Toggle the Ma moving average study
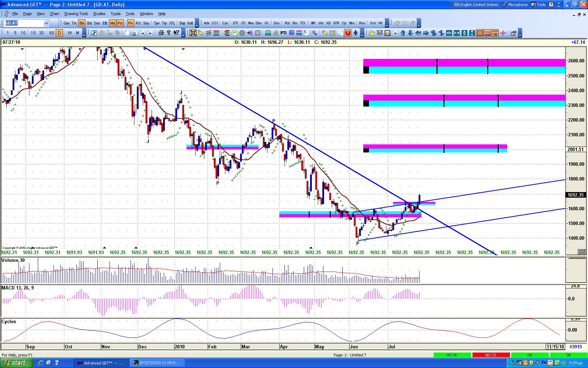The width and height of the screenshot is (588, 368). 112,23
